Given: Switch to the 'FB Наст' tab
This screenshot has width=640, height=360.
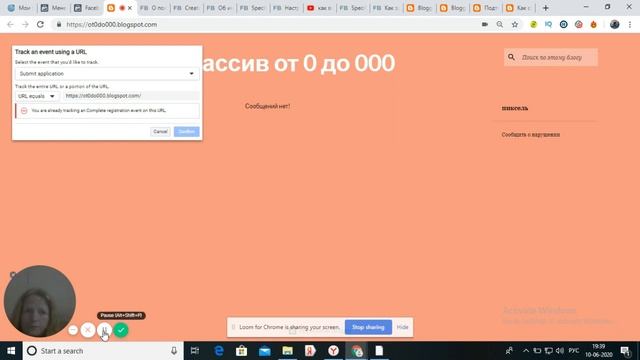Looking at the screenshot, I should pos(286,8).
